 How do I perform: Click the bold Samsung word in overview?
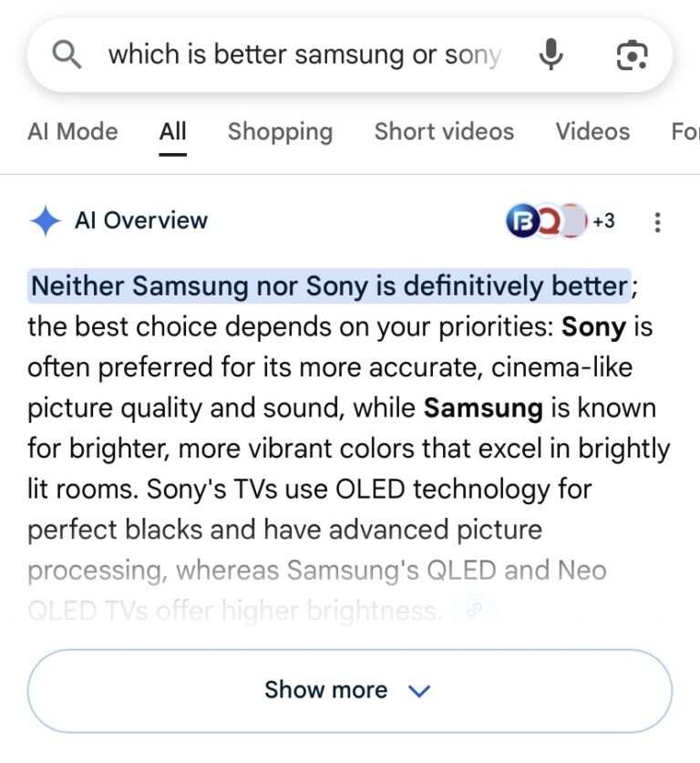point(483,407)
